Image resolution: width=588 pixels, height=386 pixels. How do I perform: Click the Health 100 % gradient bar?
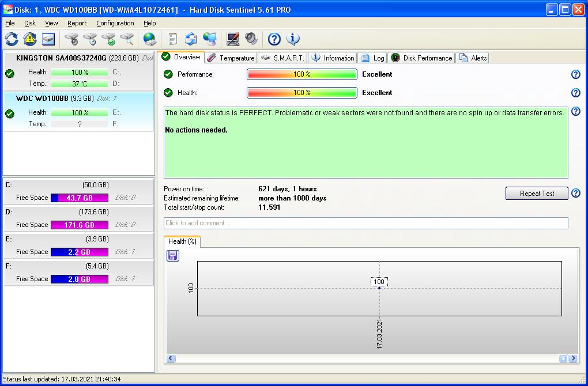(x=302, y=93)
